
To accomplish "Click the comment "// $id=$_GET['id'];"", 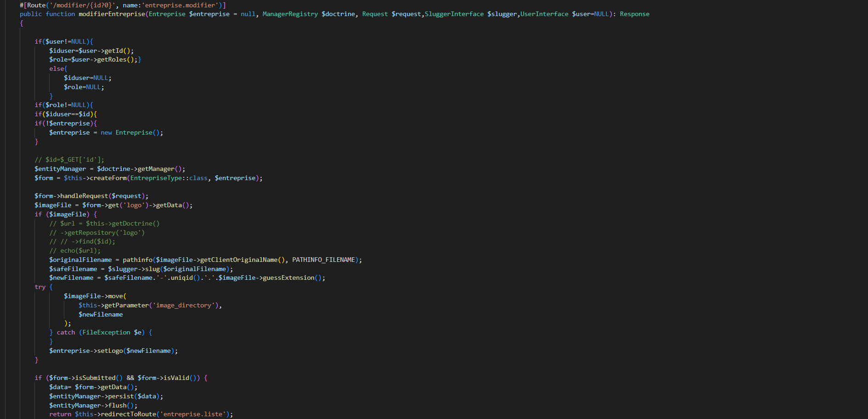I will (69, 160).
